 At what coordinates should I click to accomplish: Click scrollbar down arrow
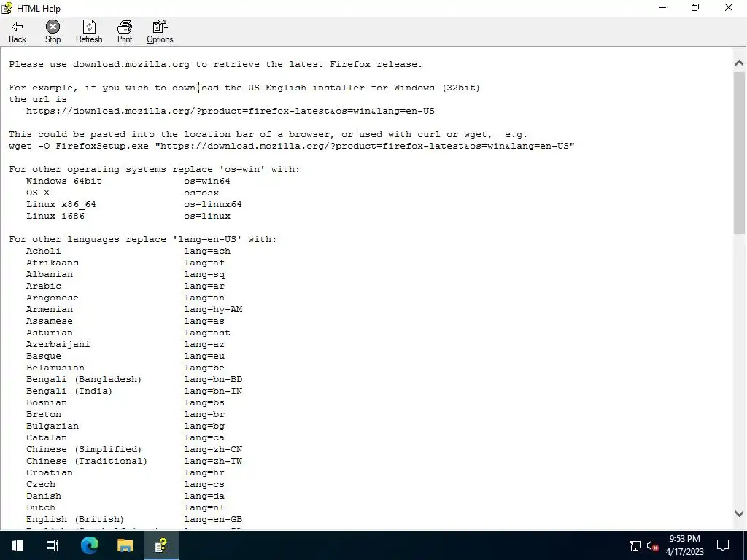pos(740,514)
